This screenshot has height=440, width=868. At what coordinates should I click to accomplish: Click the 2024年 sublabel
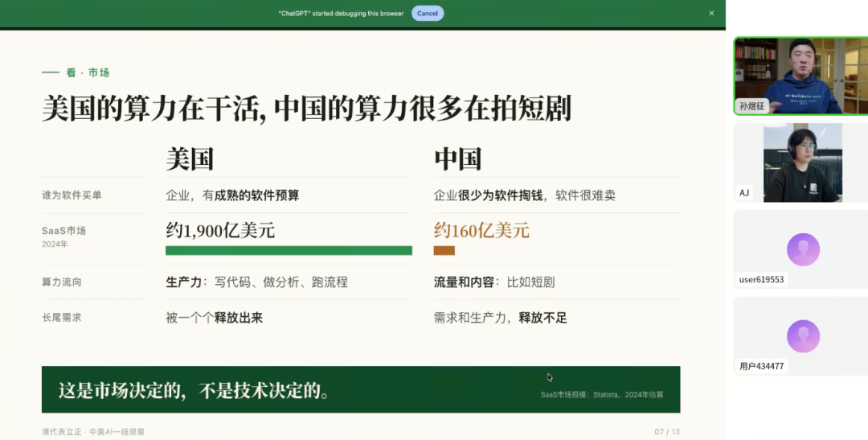point(55,244)
